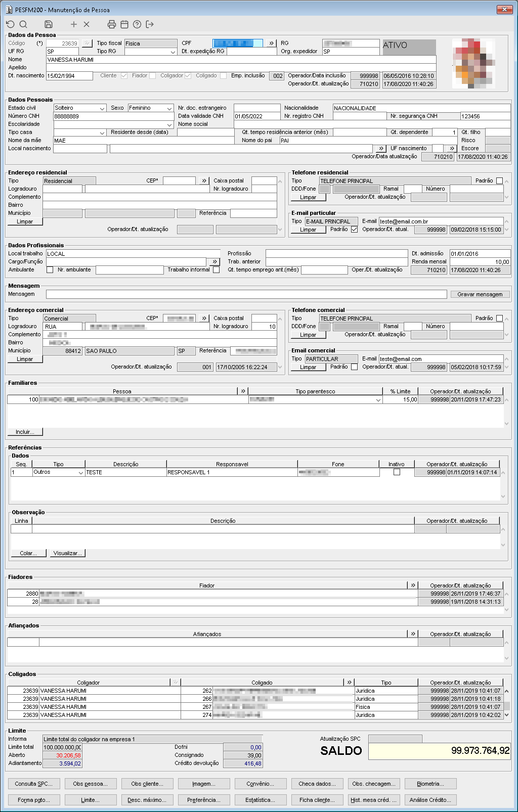Screen dimensions: 518x812
Task: Toggle the Coligado checkbox
Action: pos(224,76)
